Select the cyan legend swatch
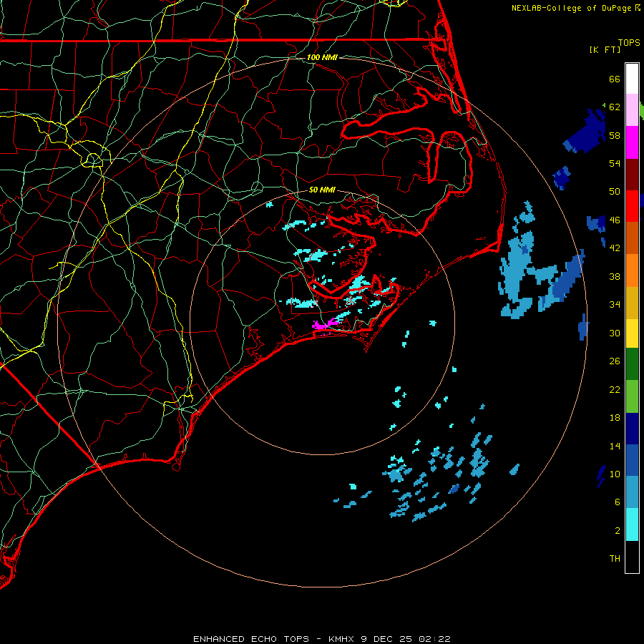644x644 pixels. click(632, 525)
